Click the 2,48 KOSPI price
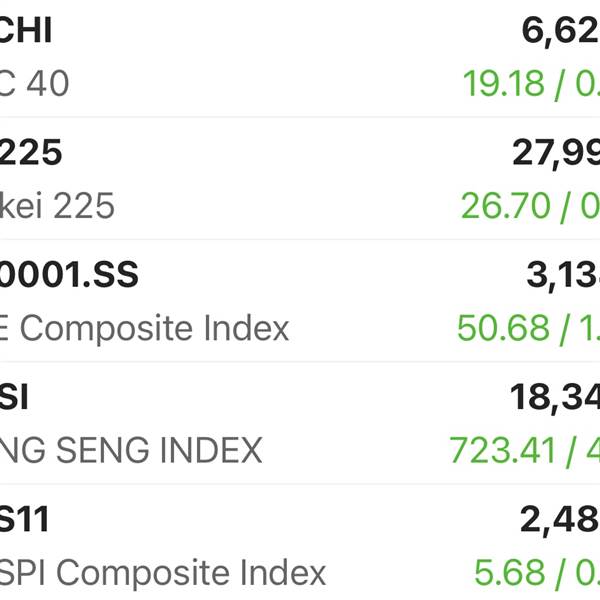This screenshot has height=600, width=600. coord(560,519)
